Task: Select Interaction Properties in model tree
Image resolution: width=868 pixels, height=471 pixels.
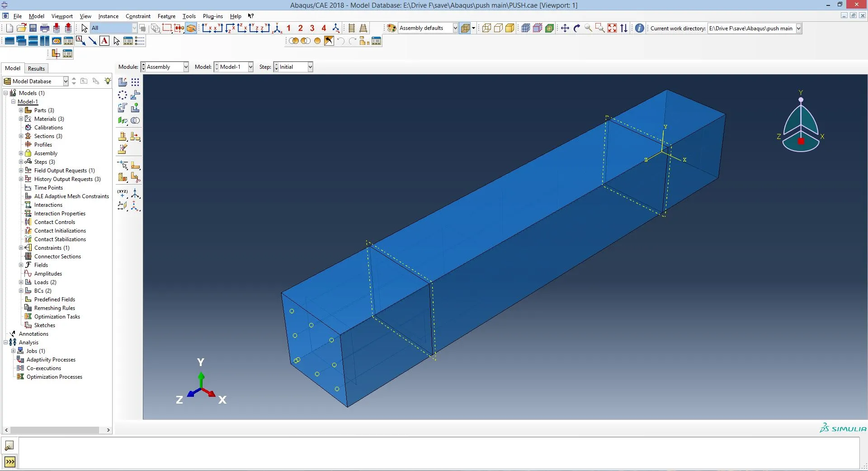Action: tap(60, 214)
